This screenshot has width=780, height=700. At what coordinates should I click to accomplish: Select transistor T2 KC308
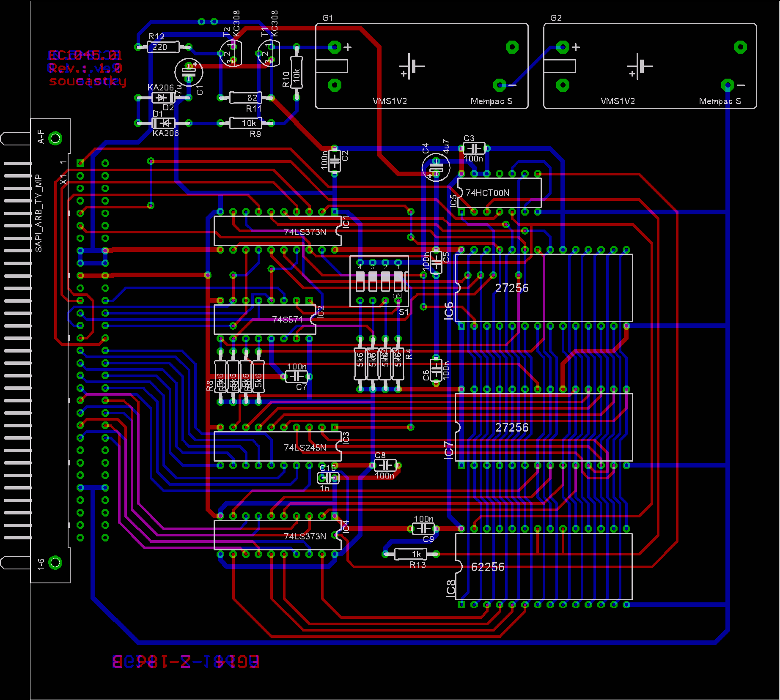[x=231, y=54]
